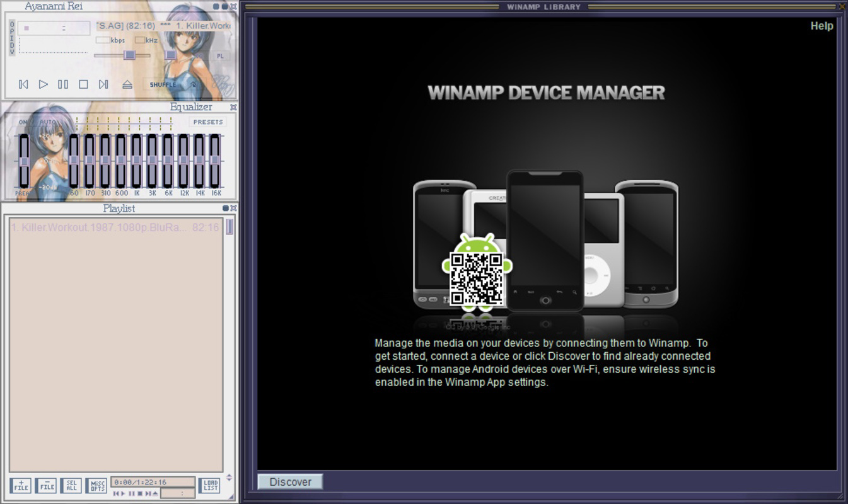Image resolution: width=848 pixels, height=504 pixels.
Task: Open the - FILE remove menu
Action: click(46, 486)
